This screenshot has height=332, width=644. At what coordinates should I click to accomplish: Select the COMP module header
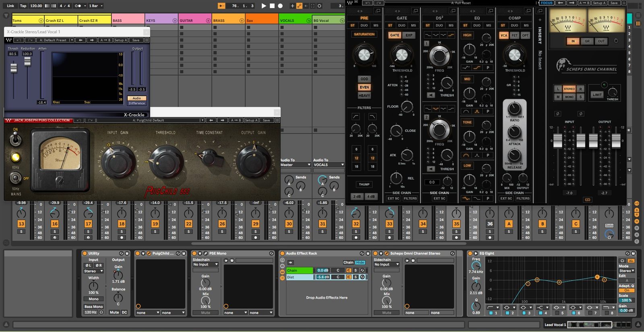click(514, 18)
